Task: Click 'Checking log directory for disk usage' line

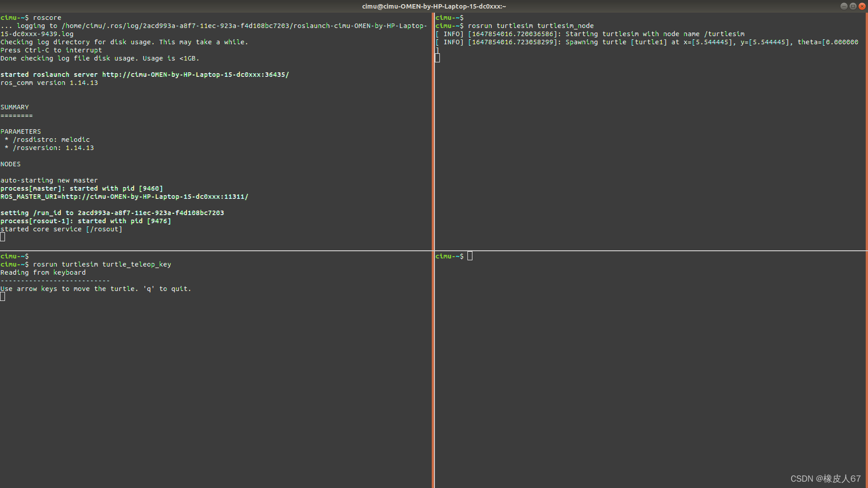Action: 124,42
